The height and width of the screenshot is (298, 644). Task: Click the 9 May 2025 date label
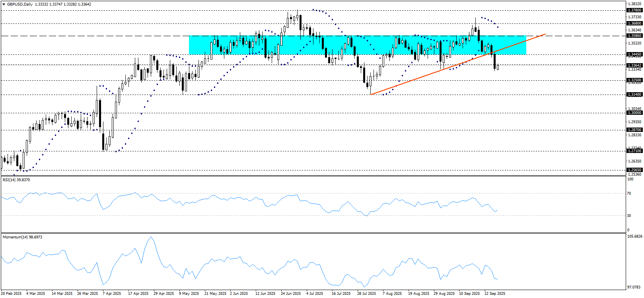pos(189,294)
